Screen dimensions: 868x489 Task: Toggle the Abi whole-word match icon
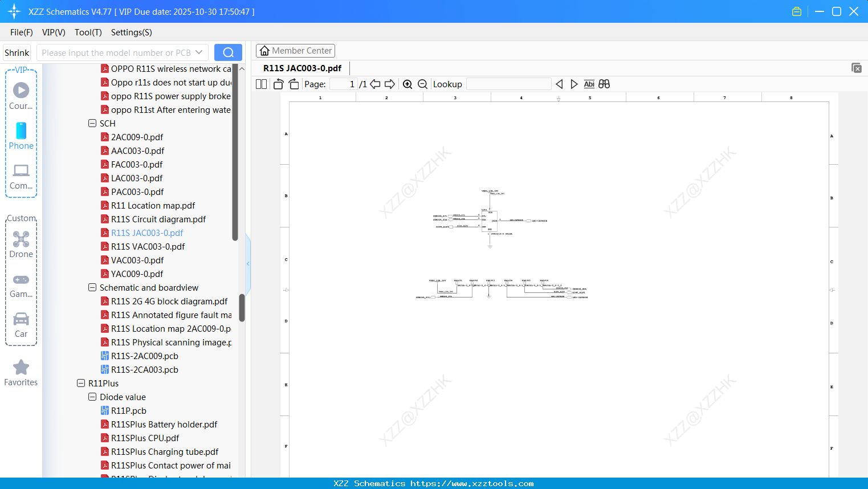point(589,84)
